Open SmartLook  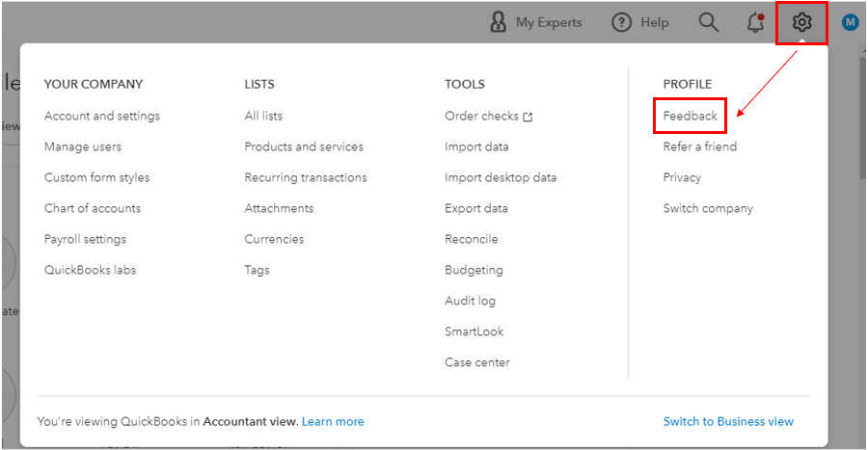(474, 331)
